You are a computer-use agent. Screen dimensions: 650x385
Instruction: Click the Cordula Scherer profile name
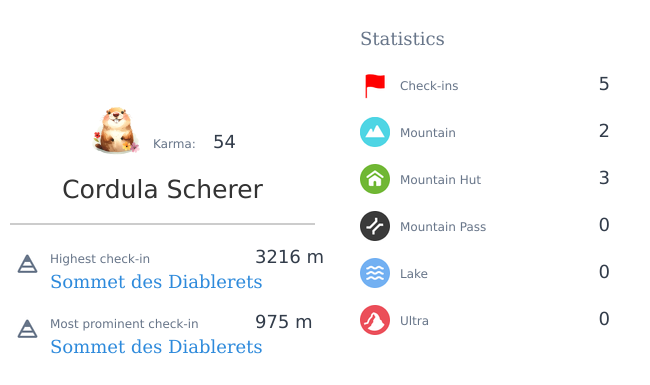pos(162,189)
